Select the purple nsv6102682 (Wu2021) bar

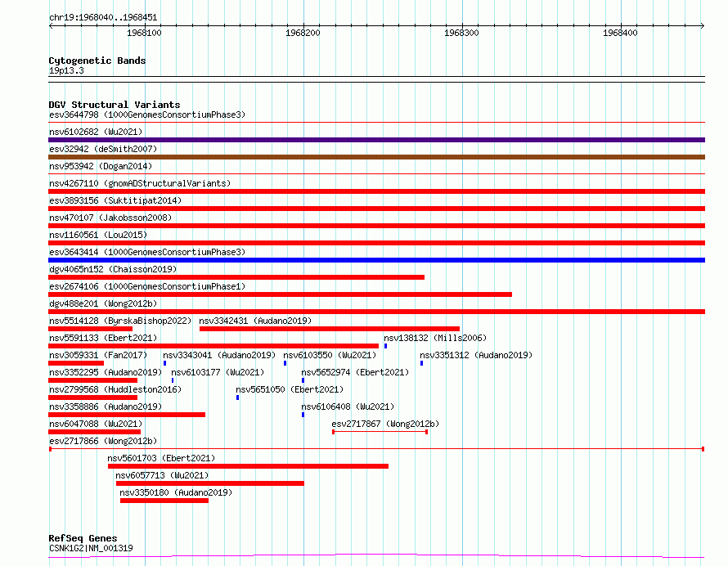coord(376,140)
